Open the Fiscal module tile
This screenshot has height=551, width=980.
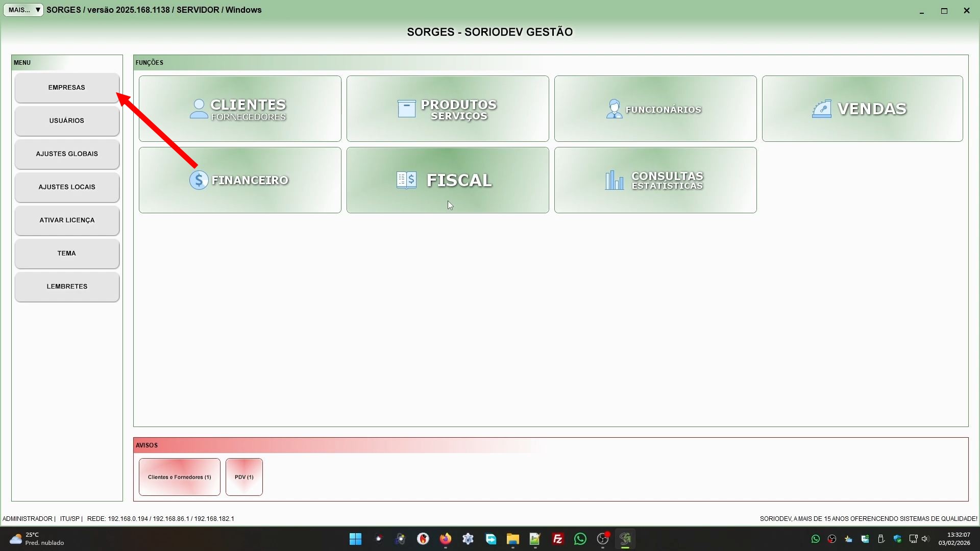tap(448, 180)
